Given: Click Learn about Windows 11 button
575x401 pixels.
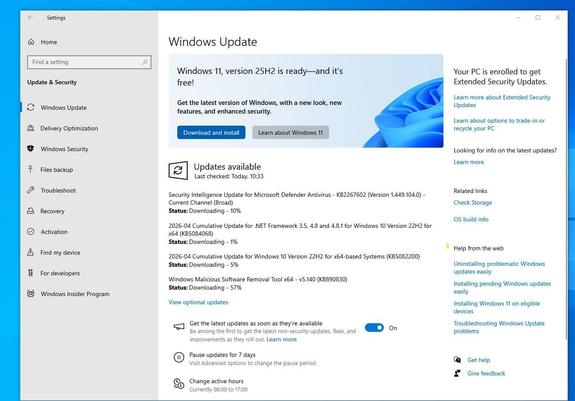Looking at the screenshot, I should coord(290,132).
